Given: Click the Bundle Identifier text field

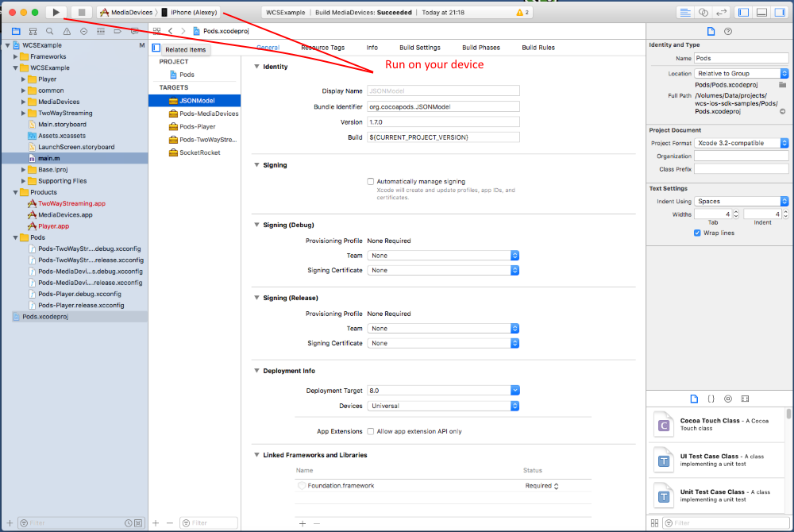Looking at the screenshot, I should click(443, 106).
